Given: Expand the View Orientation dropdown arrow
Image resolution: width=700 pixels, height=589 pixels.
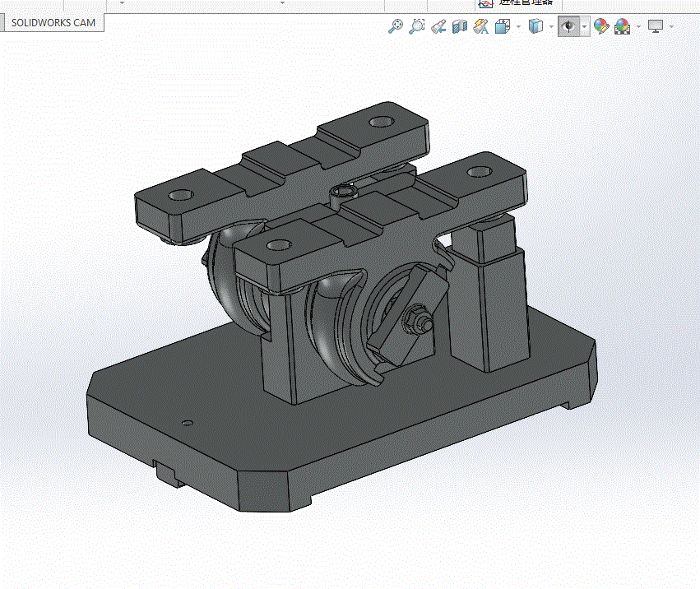Looking at the screenshot, I should point(518,27).
